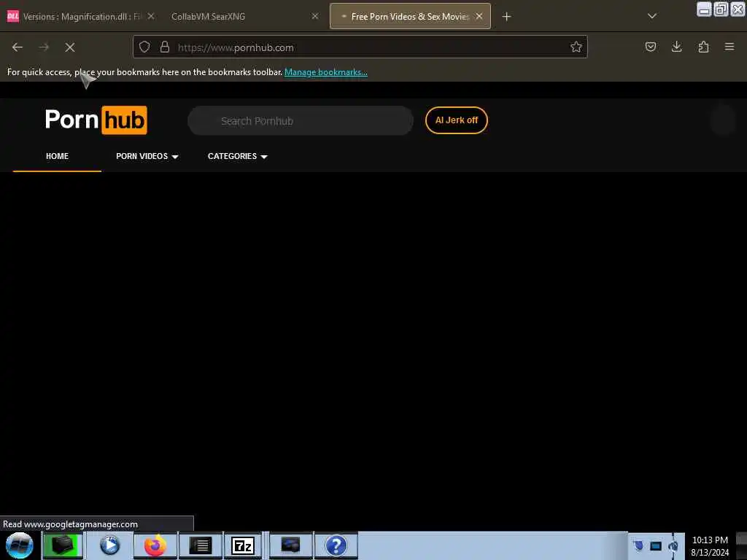Bookmark this page with the star icon
The width and height of the screenshot is (747, 560).
coord(576,47)
